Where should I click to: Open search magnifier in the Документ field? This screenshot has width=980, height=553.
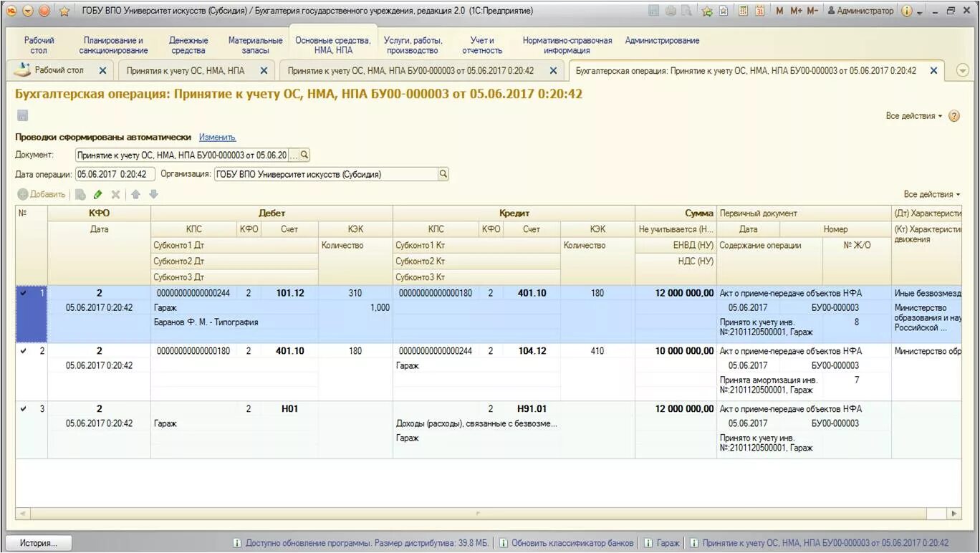(x=304, y=155)
